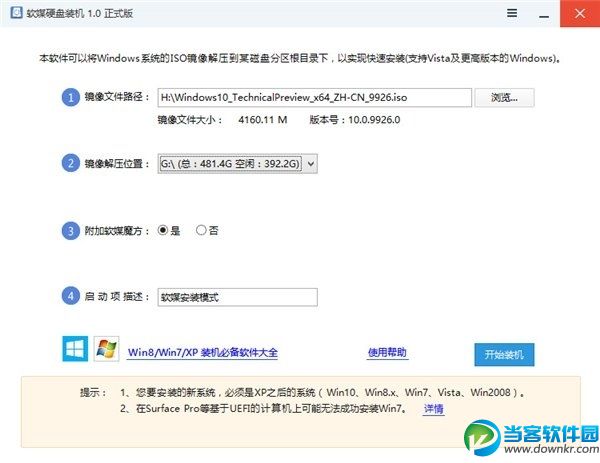Open the hamburger menu in title bar
600x463 pixels.
pyautogui.click(x=512, y=13)
